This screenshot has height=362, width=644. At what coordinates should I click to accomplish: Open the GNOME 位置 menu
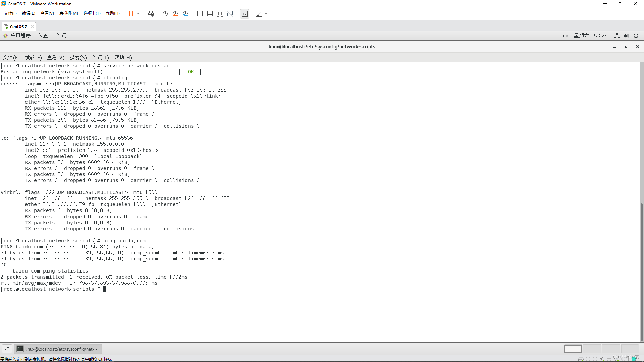43,35
